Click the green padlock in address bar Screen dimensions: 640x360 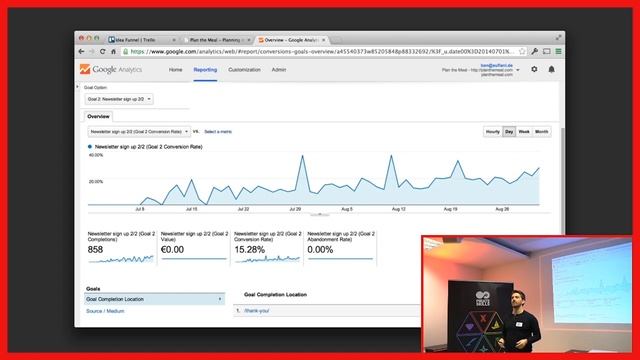click(125, 51)
